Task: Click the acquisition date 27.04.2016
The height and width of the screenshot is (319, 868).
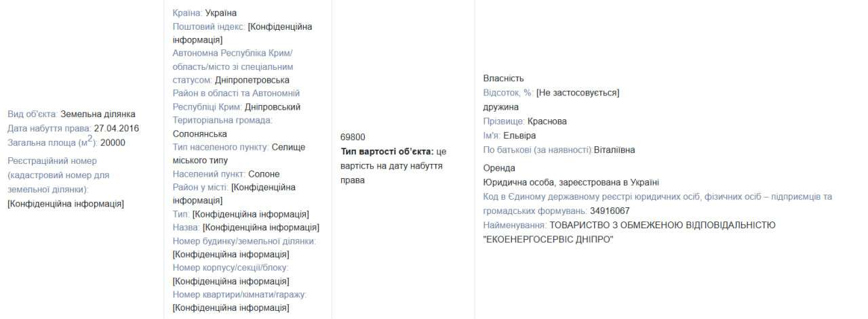Action: (115, 128)
